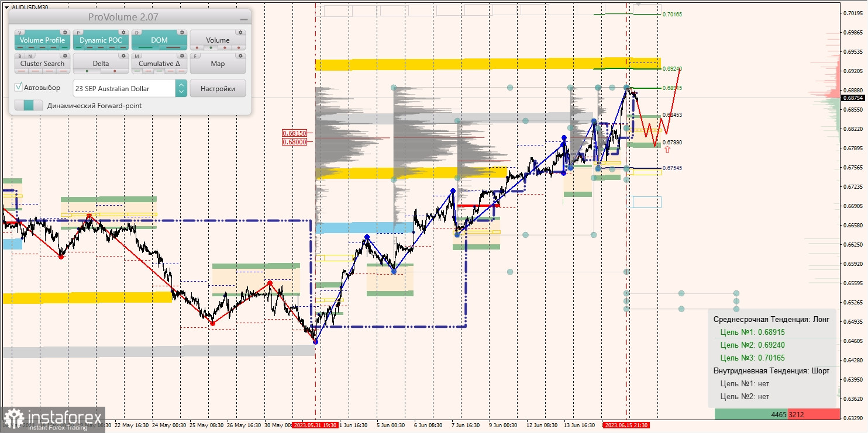Toggle the Volume indicator button
The image size is (868, 433).
218,40
